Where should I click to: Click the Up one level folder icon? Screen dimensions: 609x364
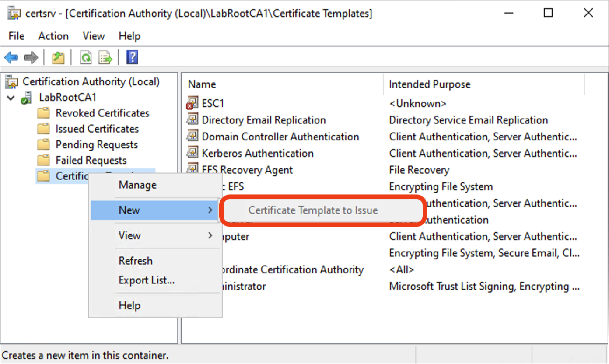tap(58, 57)
